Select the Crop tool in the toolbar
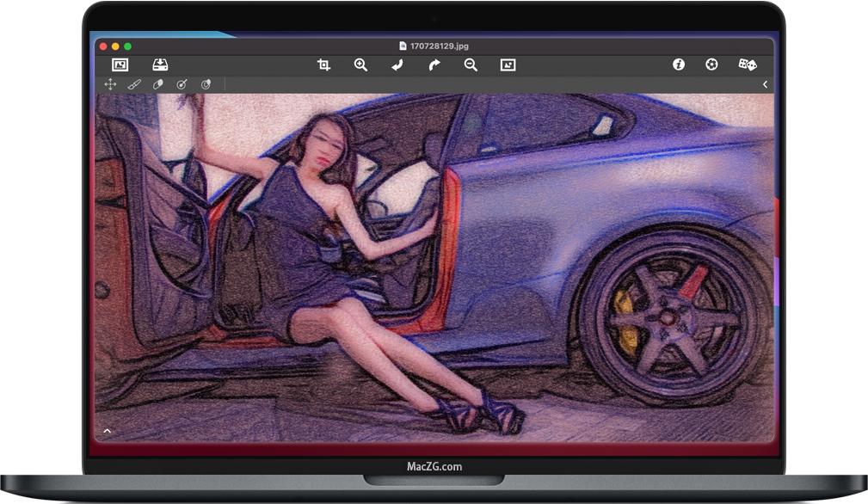 coord(325,65)
